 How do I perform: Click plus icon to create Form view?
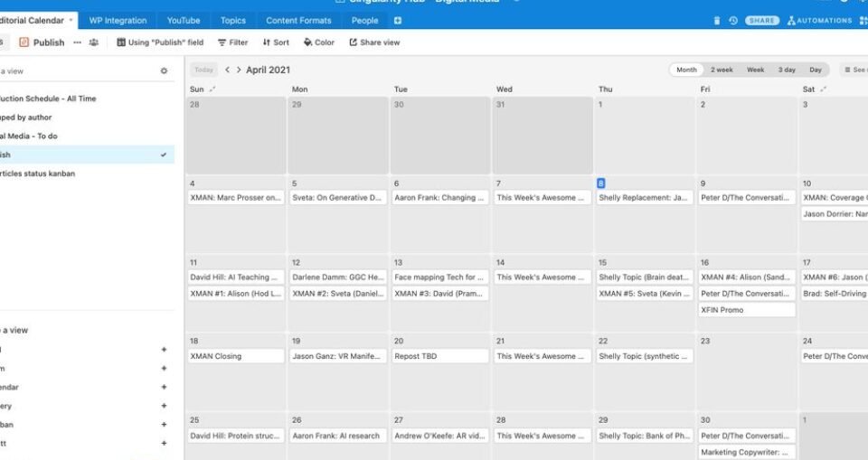pyautogui.click(x=164, y=368)
